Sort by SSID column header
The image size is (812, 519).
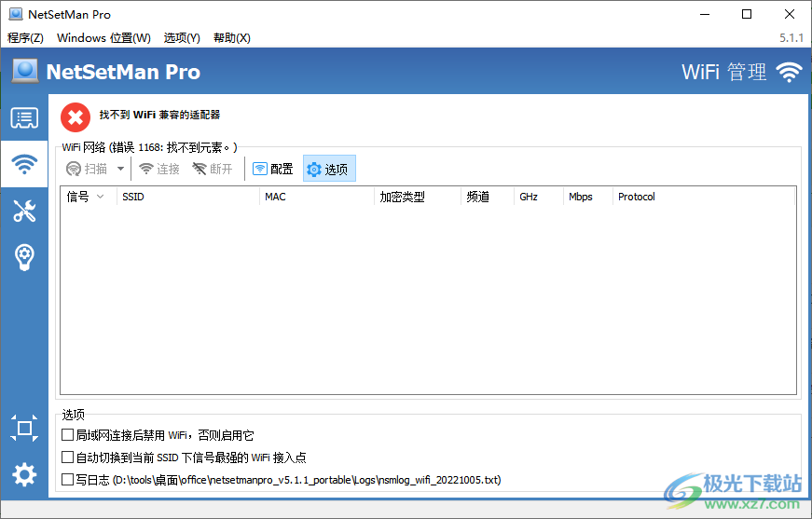[188, 197]
